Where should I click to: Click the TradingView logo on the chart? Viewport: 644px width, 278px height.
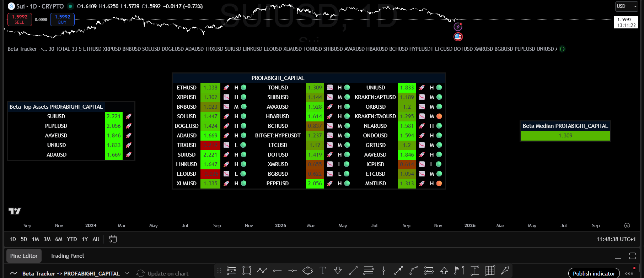pyautogui.click(x=15, y=211)
